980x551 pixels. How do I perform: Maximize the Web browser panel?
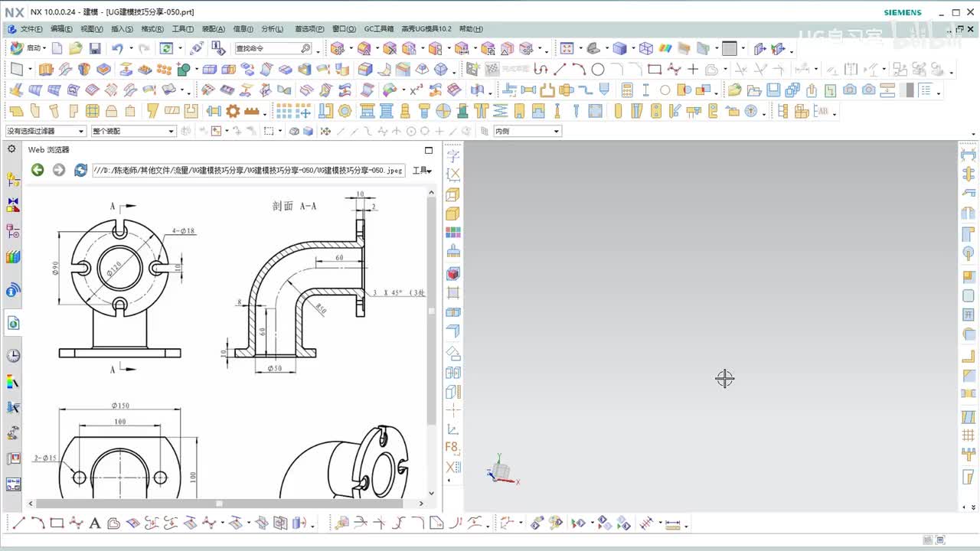coord(429,150)
